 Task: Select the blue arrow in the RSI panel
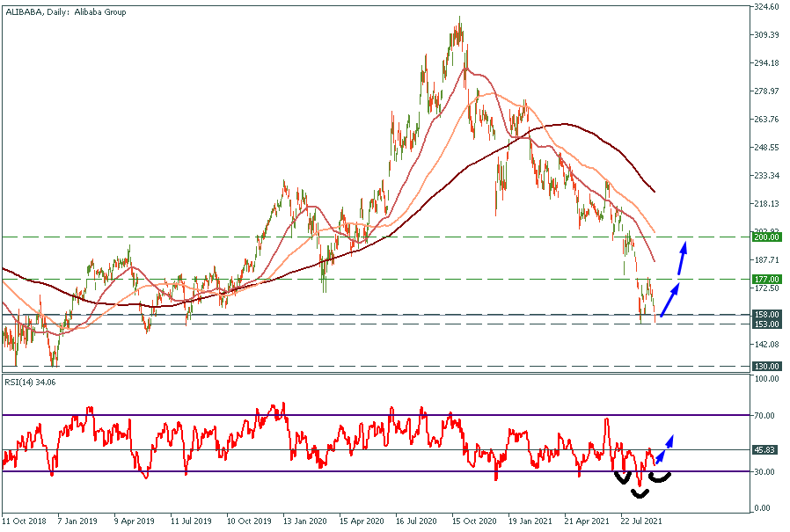click(665, 446)
